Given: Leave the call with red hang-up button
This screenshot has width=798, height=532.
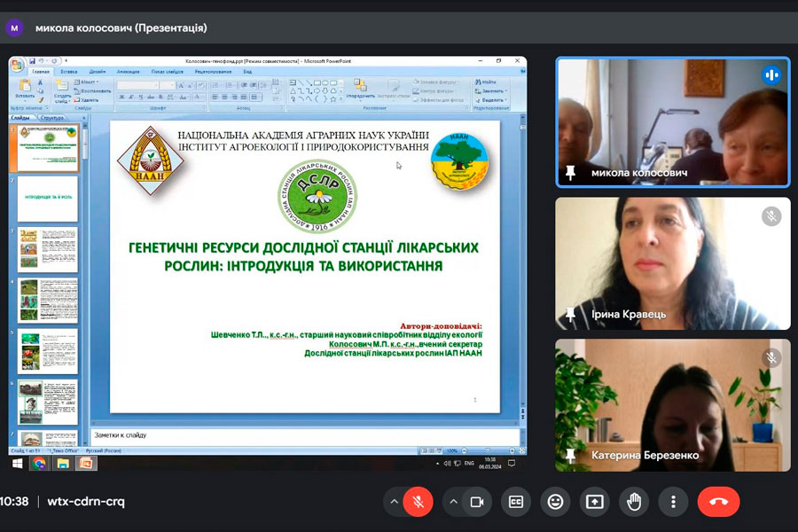Looking at the screenshot, I should (718, 502).
